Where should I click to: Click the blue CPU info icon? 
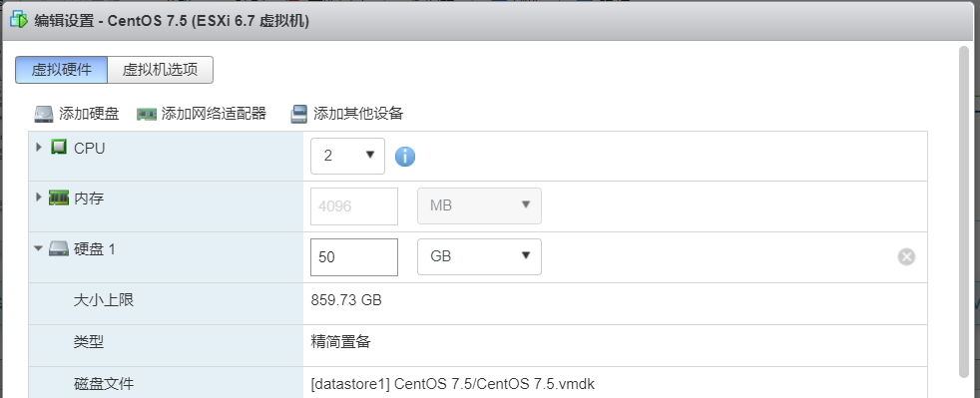[405, 157]
